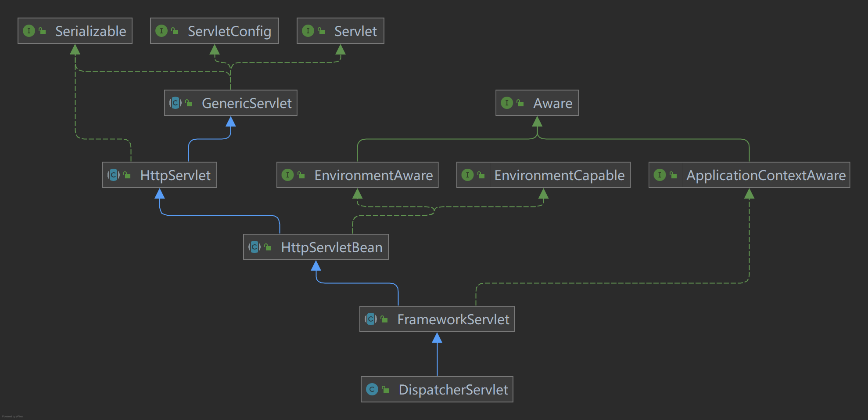The height and width of the screenshot is (420, 868).
Task: Select the DispatcherServlet label text
Action: pos(453,390)
